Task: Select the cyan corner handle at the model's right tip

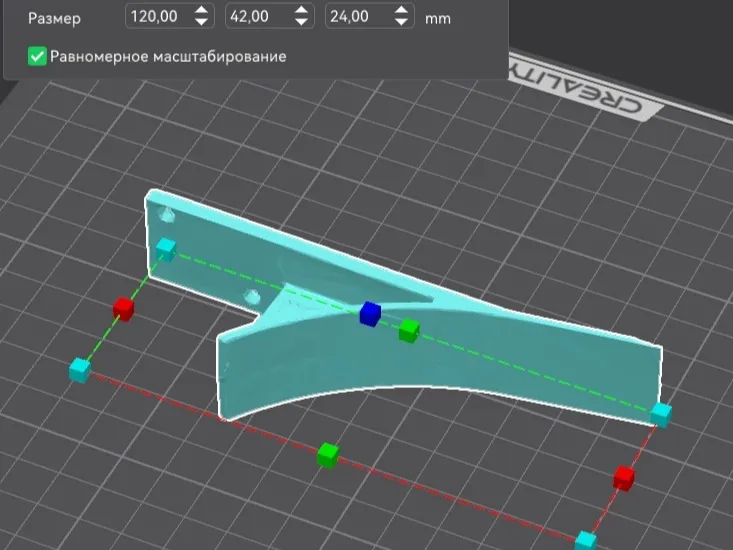Action: tap(661, 415)
